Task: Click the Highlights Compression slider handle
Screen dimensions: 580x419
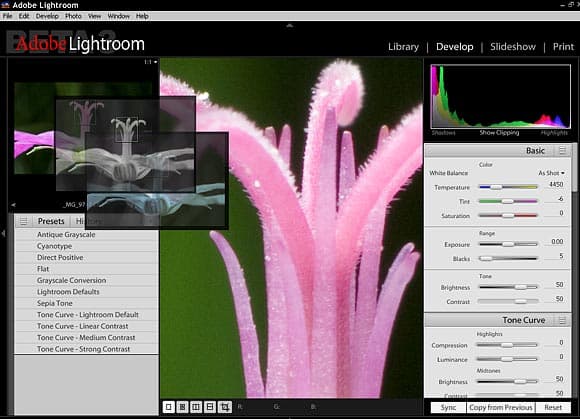Action: [507, 345]
